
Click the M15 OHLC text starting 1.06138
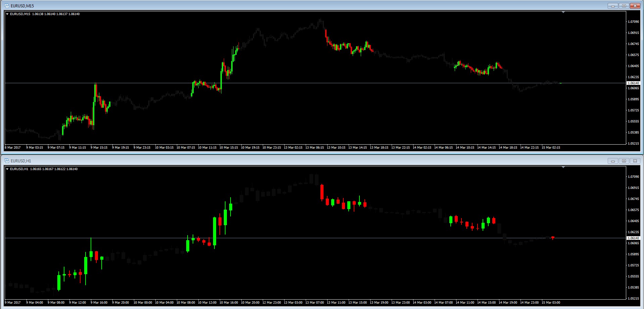(56, 14)
